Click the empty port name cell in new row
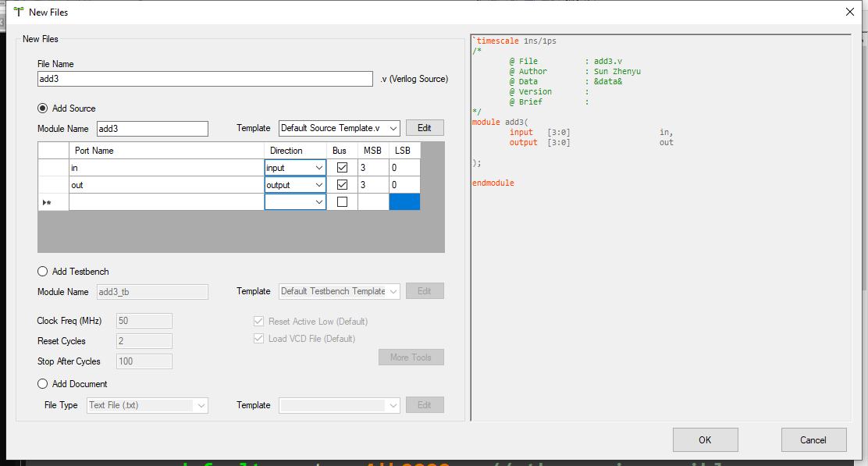This screenshot has height=466, width=868. tap(166, 202)
